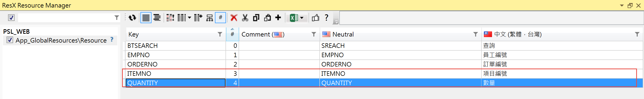Click the Neutral ITEMNO value cell
The height and width of the screenshot is (99, 644).
400,74
